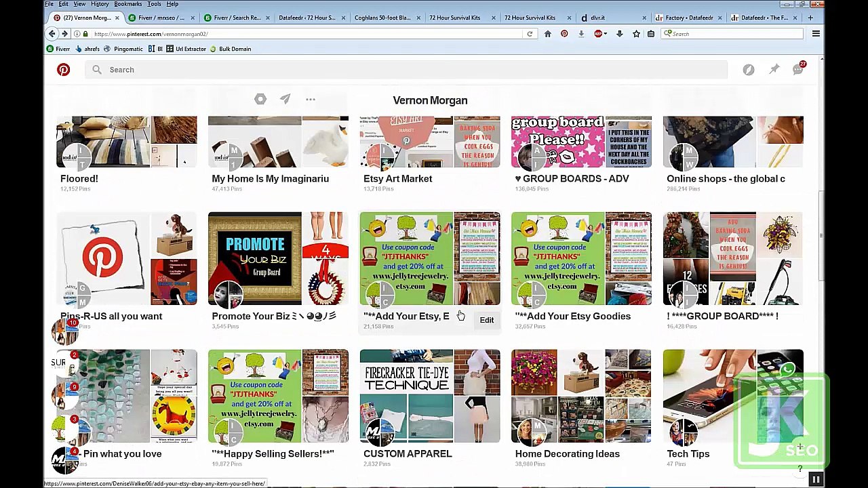868x488 pixels.
Task: Open the Happy Selling Sellers board
Action: pos(278,396)
